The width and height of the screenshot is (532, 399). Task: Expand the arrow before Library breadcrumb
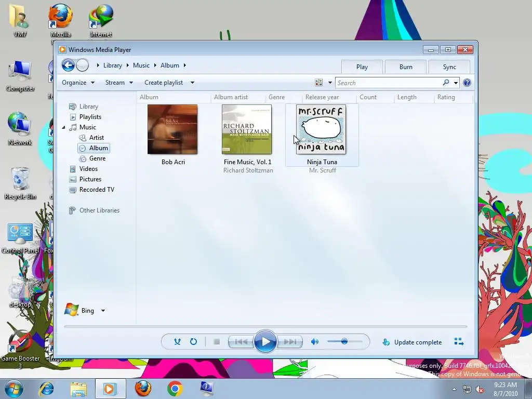(98, 65)
